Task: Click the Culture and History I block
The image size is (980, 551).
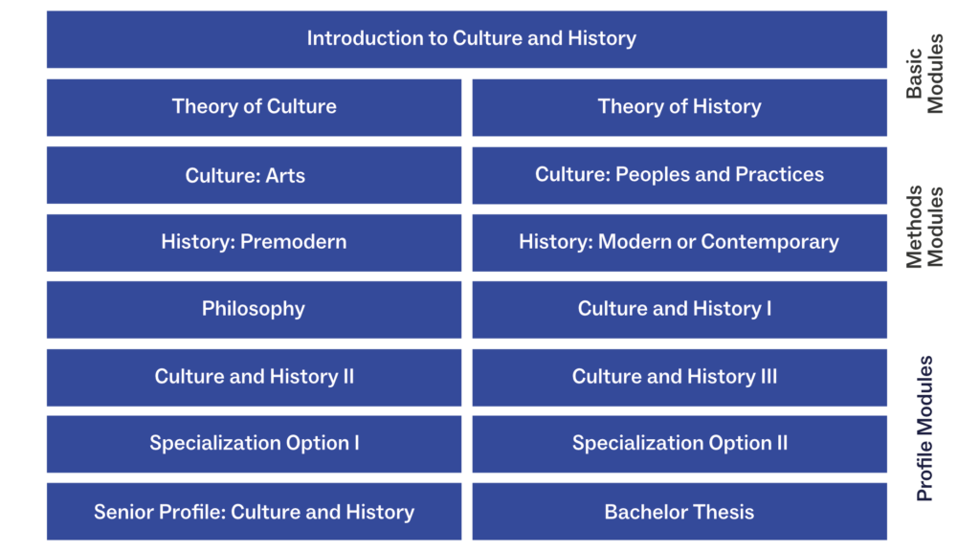Action: (x=679, y=310)
